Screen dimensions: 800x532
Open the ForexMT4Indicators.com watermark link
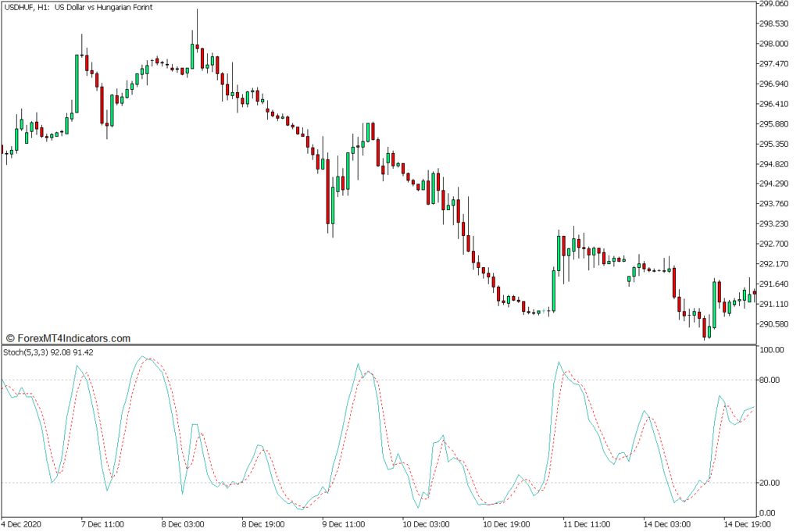[x=68, y=338]
